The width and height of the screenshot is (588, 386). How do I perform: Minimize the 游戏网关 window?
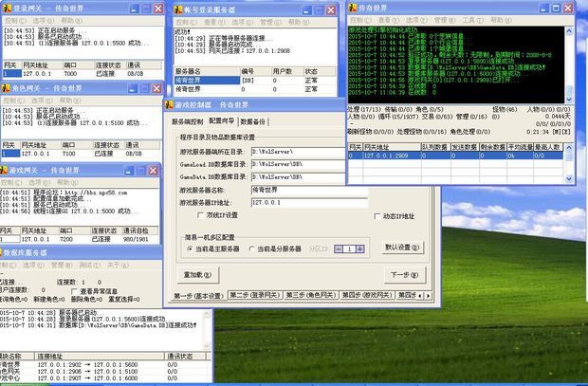pyautogui.click(x=129, y=171)
